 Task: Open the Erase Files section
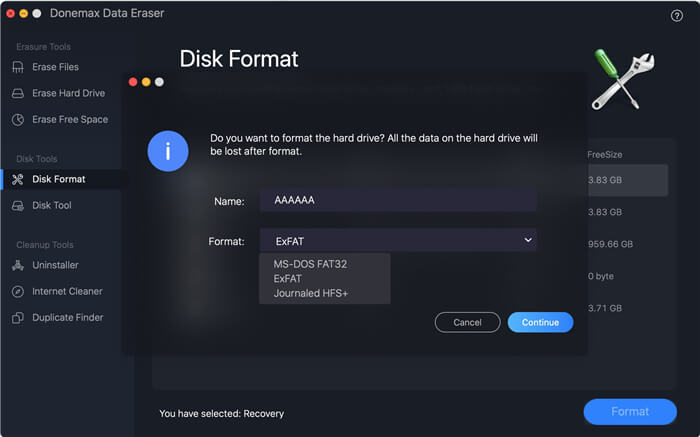click(x=55, y=67)
